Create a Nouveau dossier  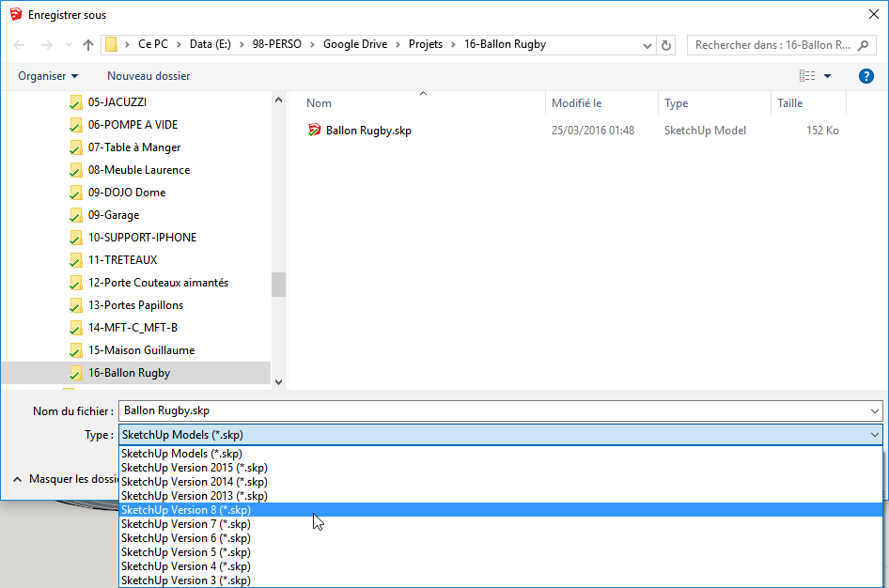[148, 76]
